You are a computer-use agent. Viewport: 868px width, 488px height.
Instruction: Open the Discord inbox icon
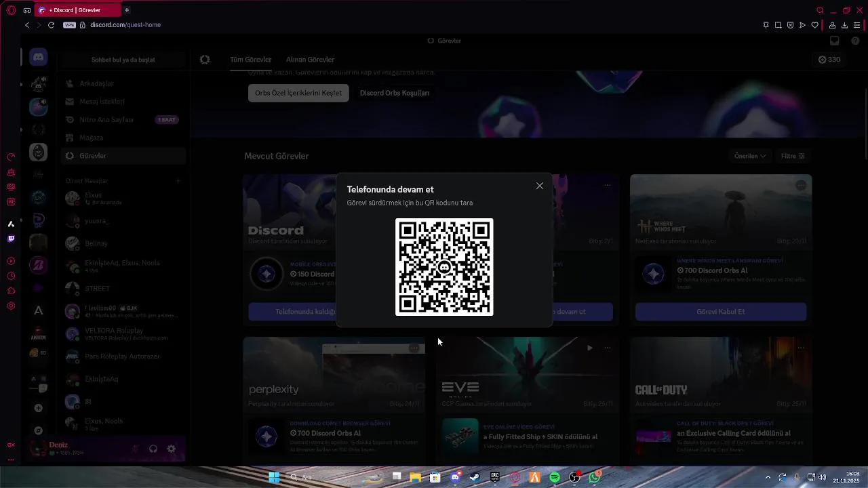tap(835, 41)
